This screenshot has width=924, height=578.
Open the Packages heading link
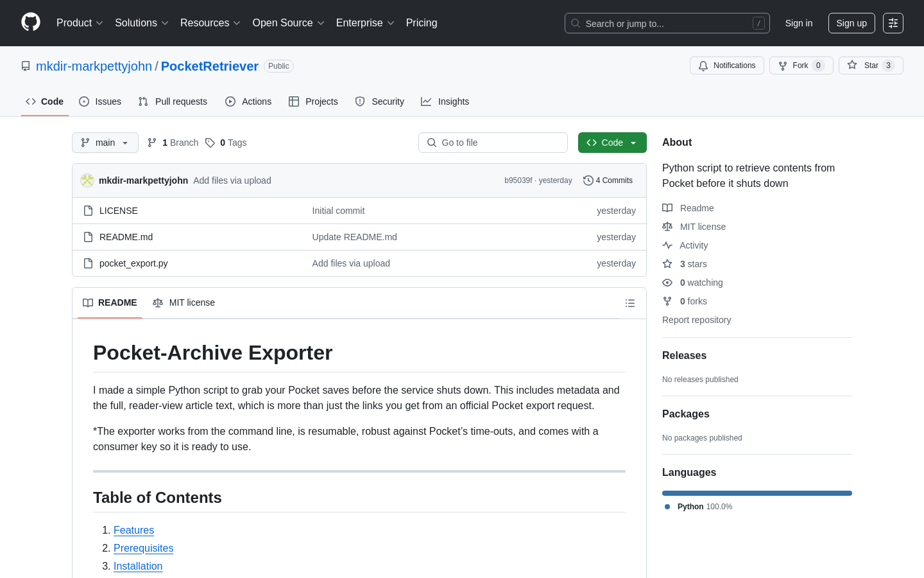tap(685, 414)
